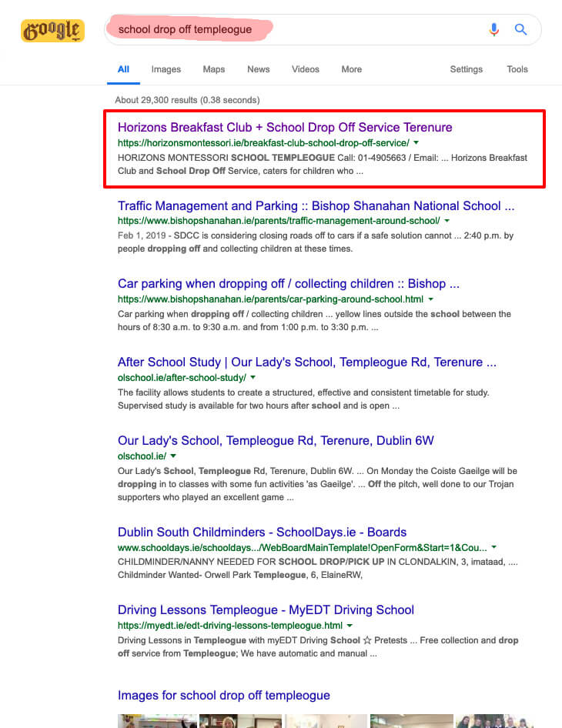
Task: Expand arrow next to olschool.ie/ URL
Action: click(173, 456)
